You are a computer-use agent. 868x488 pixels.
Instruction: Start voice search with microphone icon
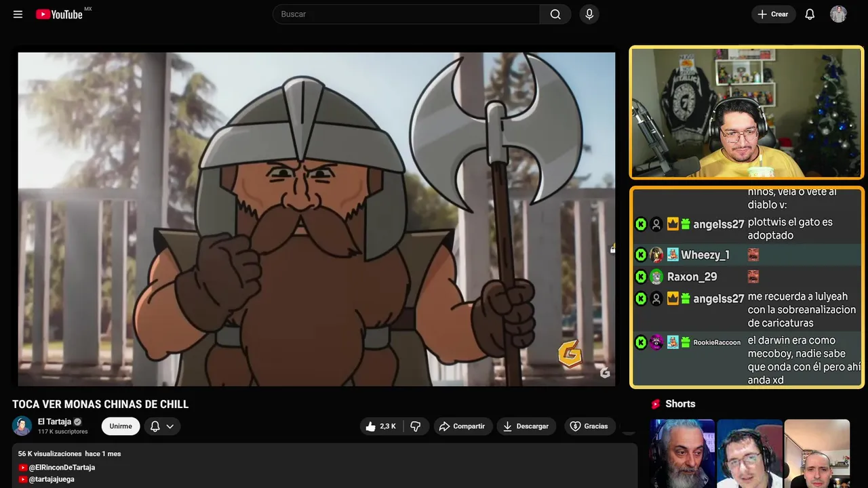click(x=589, y=14)
